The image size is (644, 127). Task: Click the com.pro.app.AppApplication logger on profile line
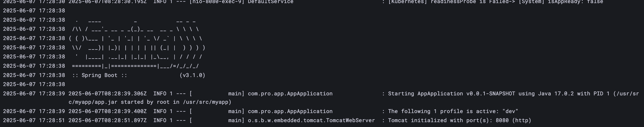[x=290, y=111]
